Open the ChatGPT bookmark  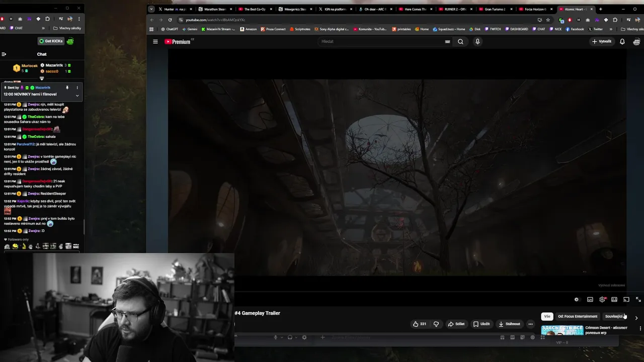[170, 29]
